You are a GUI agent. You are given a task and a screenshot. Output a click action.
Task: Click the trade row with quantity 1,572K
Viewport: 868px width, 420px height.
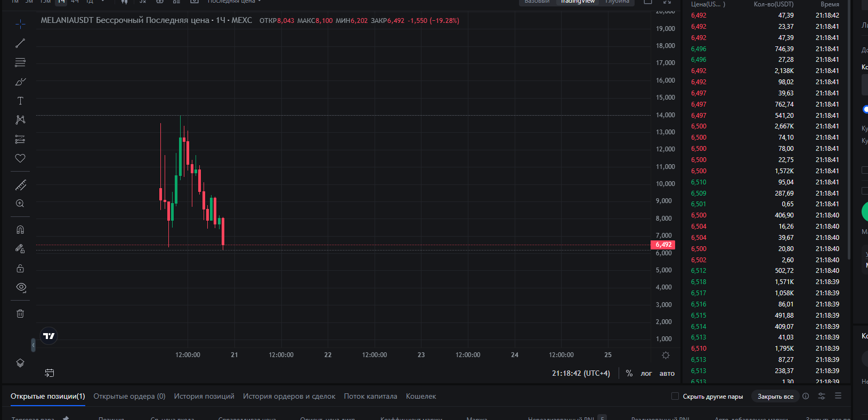tap(765, 171)
